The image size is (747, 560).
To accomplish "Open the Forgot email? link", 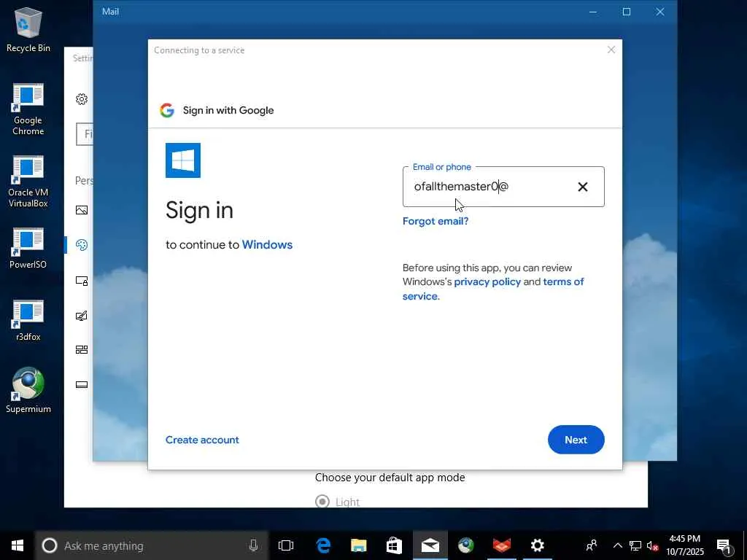I will click(x=436, y=221).
